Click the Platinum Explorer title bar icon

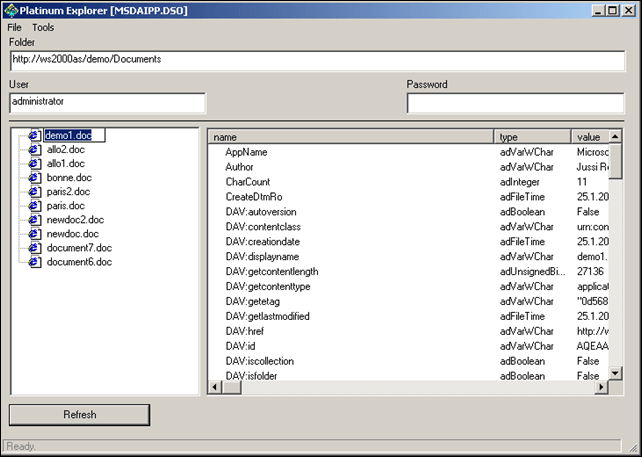11,10
